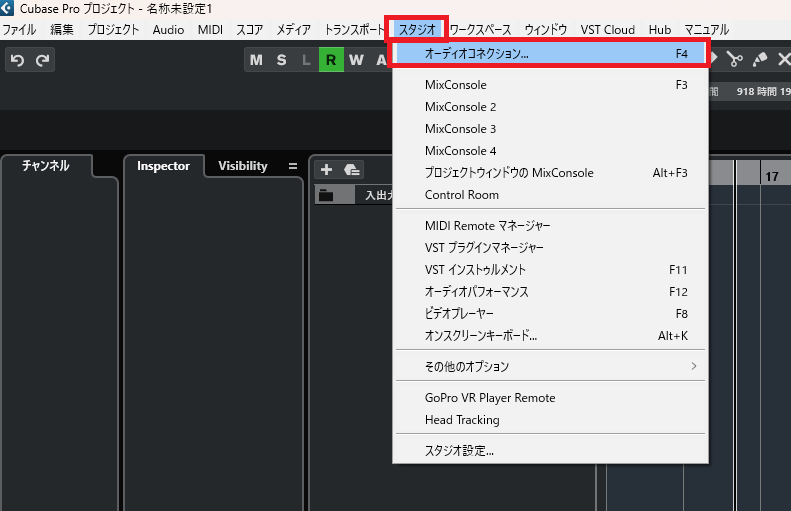Click the redo arrow icon

[x=42, y=60]
